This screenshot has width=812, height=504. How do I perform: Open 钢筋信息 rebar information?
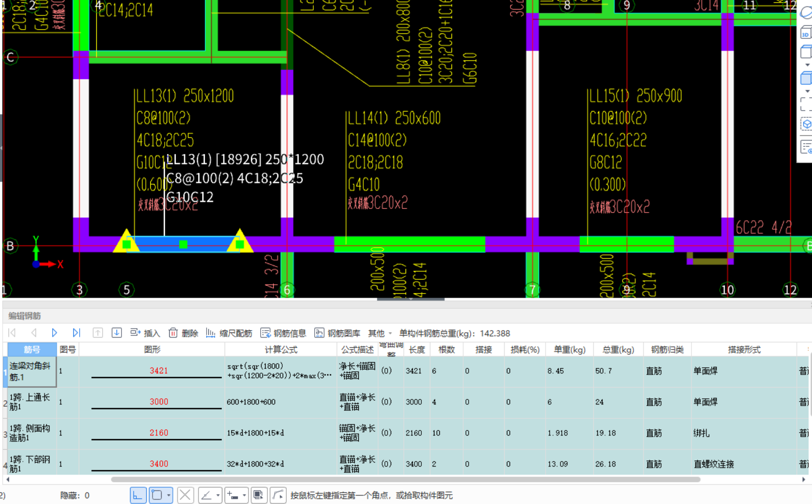tap(283, 333)
